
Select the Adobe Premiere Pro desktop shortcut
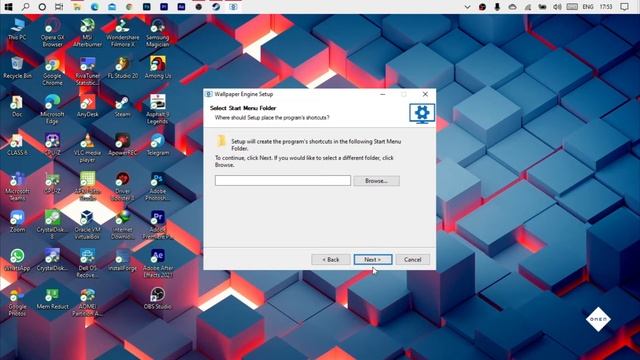pyautogui.click(x=158, y=225)
